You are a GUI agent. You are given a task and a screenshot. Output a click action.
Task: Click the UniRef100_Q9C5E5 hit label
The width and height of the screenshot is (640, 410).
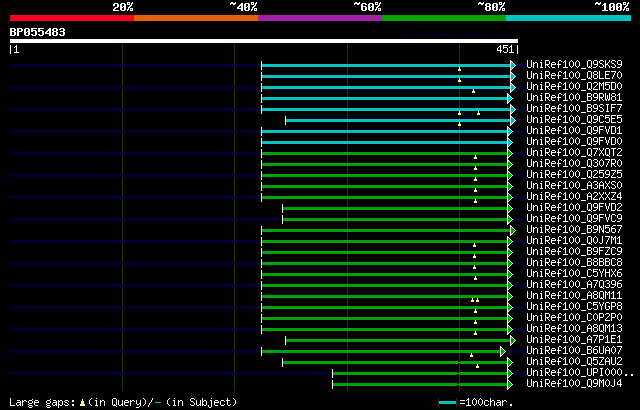tap(574, 120)
